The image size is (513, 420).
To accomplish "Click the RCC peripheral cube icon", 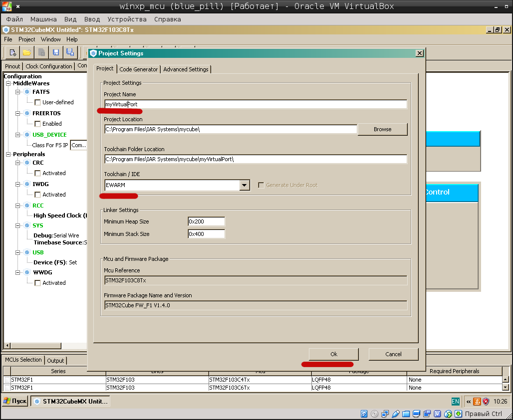I will coord(27,206).
